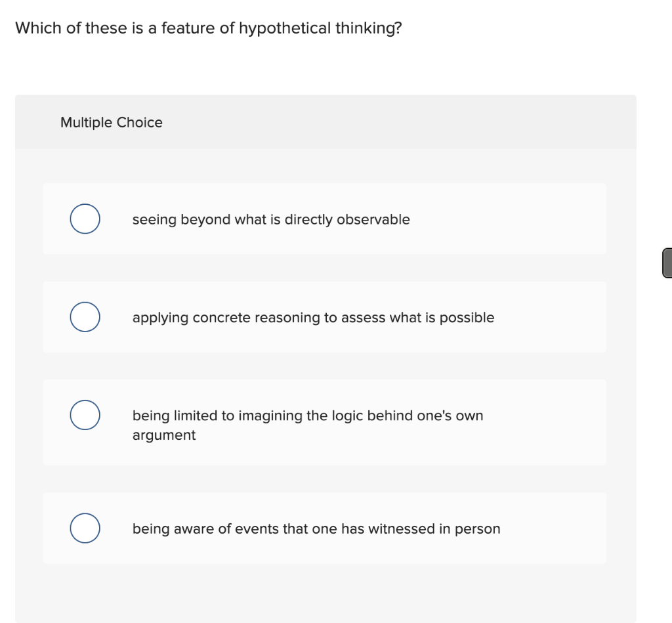Select the radio button beside 'being limited to imagining the logic'
Screen dimensions: 672x623
[x=85, y=415]
